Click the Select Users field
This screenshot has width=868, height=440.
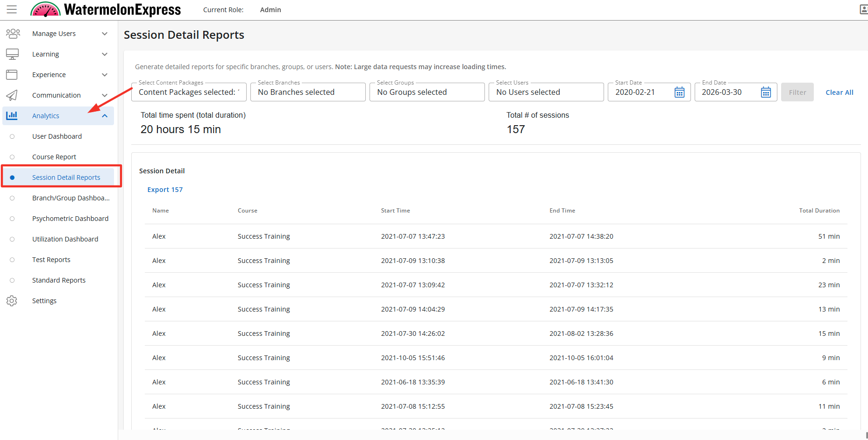[x=546, y=92]
